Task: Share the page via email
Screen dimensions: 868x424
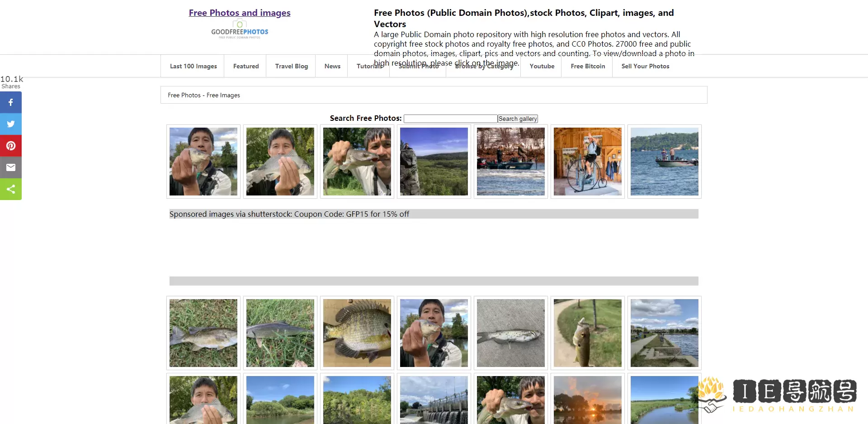Action: [x=11, y=167]
